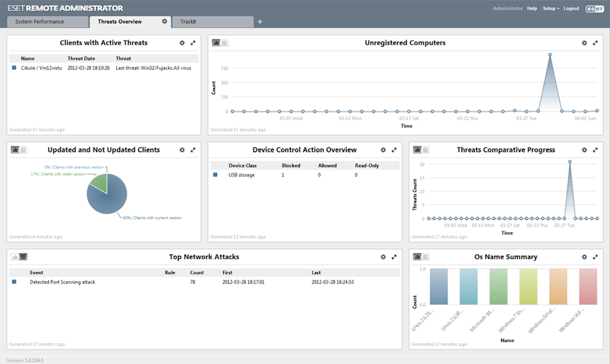
Task: Click the Administrator user label
Action: [x=508, y=9]
